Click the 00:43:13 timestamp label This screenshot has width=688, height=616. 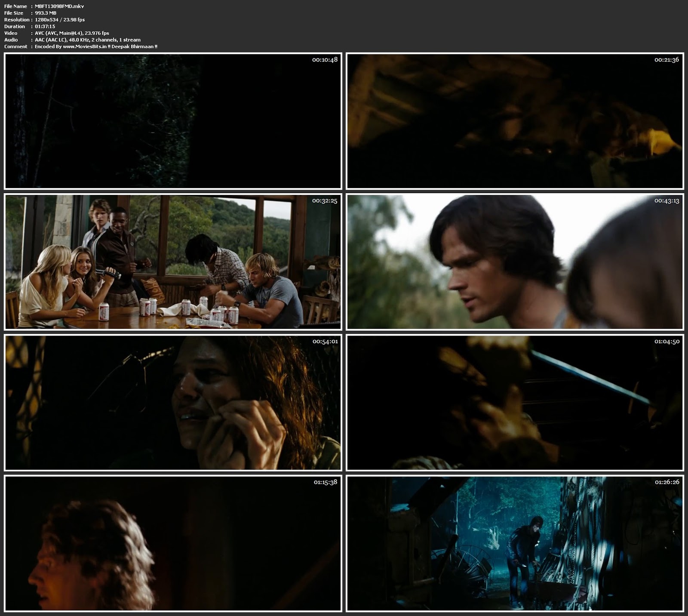point(667,201)
